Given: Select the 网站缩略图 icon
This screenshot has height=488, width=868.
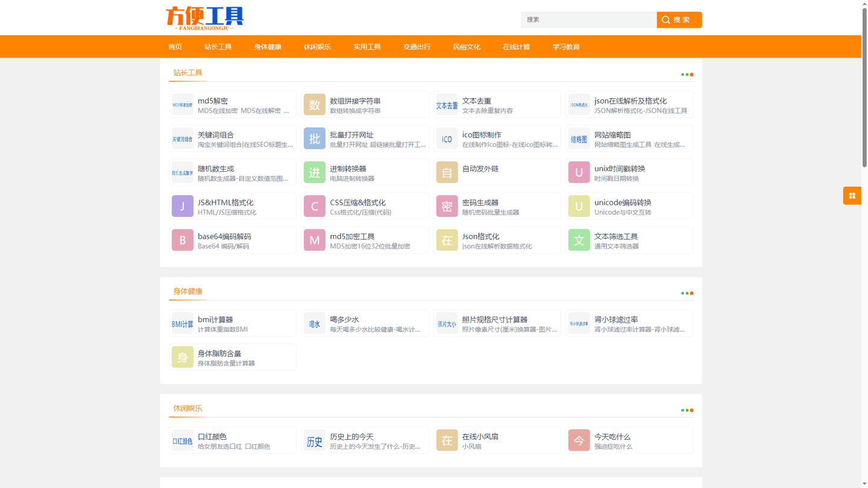Looking at the screenshot, I should pos(579,139).
